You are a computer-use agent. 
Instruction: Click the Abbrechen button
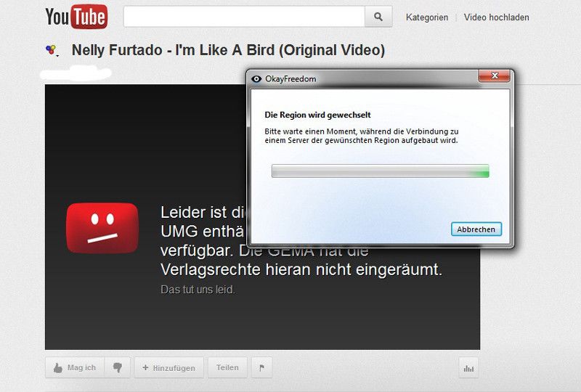(x=476, y=229)
